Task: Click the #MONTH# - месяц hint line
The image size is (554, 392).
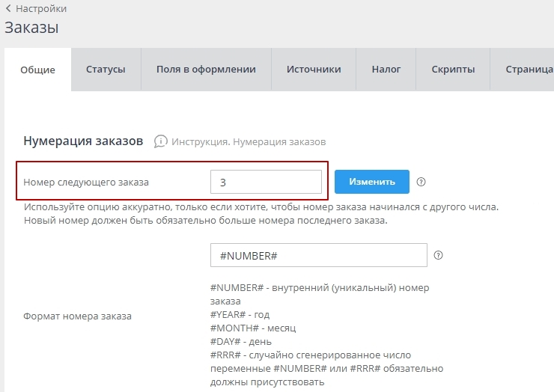Action: pos(253,328)
